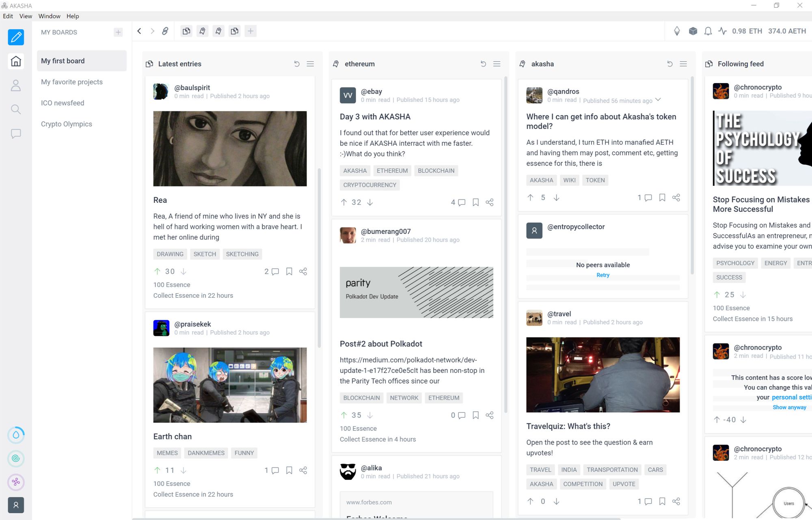Screen dimensions: 812x520
Task: Open the Rea portrait thumbnail
Action: click(230, 149)
